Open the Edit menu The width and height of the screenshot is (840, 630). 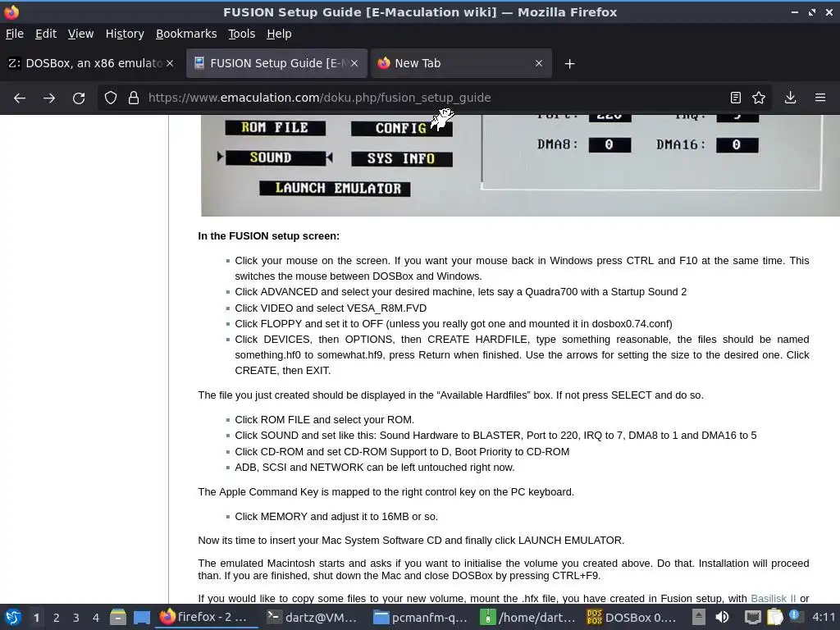(46, 34)
